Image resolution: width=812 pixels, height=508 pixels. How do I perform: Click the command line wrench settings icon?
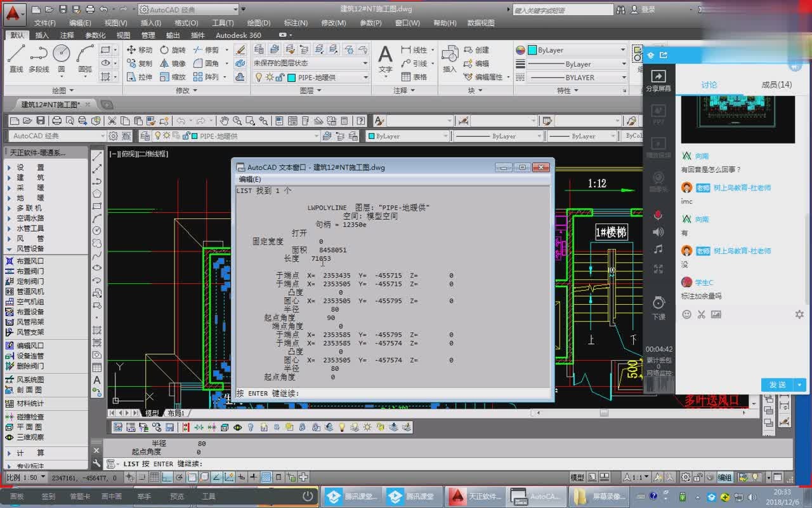[97, 464]
